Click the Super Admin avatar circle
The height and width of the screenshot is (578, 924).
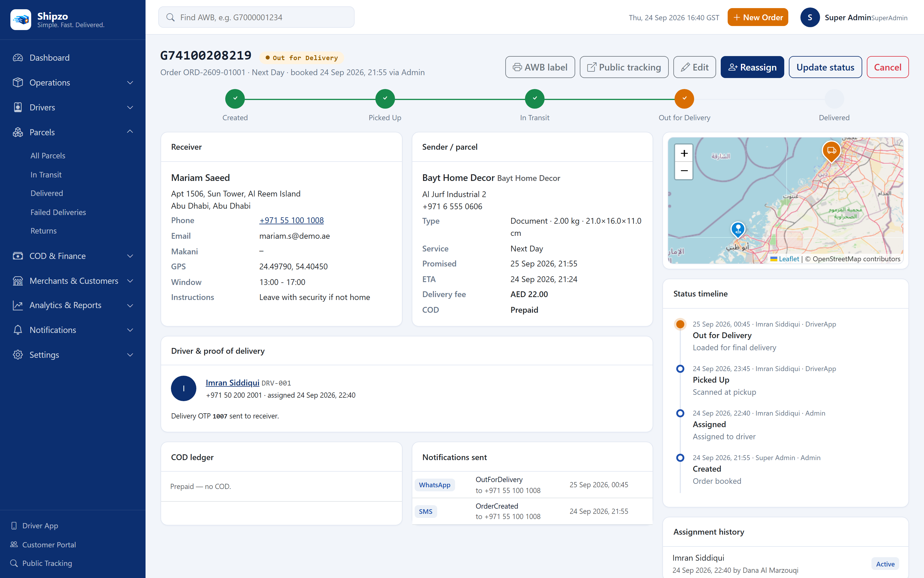coord(809,18)
